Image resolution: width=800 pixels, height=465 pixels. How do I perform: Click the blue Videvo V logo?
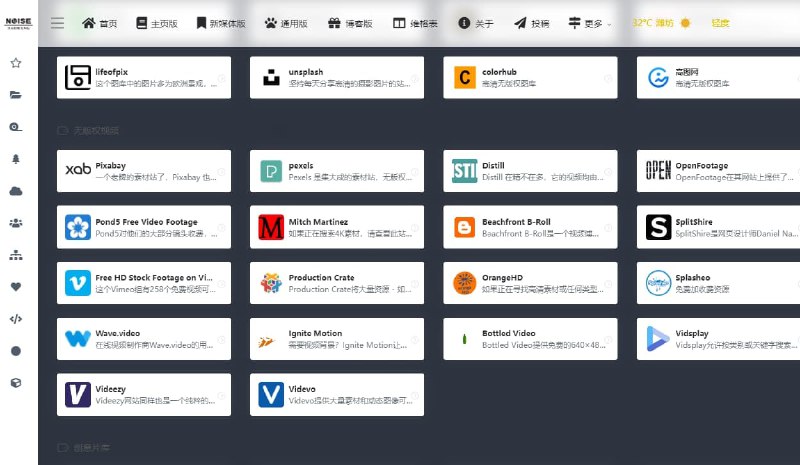[x=271, y=395]
